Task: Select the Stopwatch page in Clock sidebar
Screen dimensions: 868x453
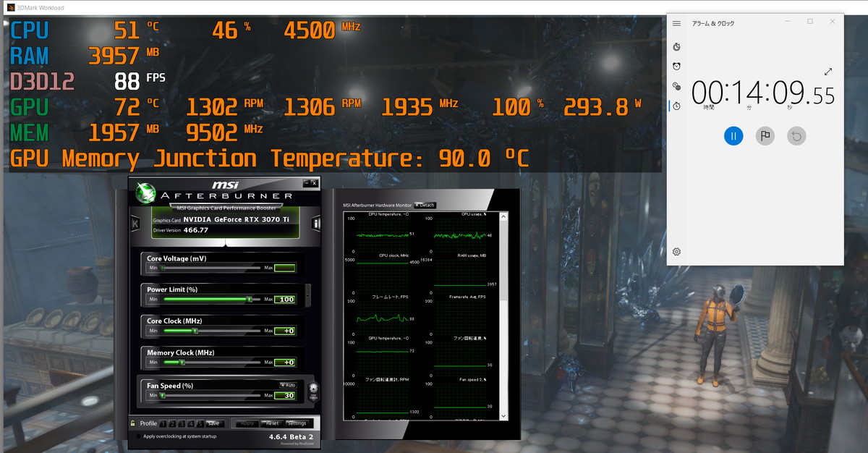Action: click(676, 106)
